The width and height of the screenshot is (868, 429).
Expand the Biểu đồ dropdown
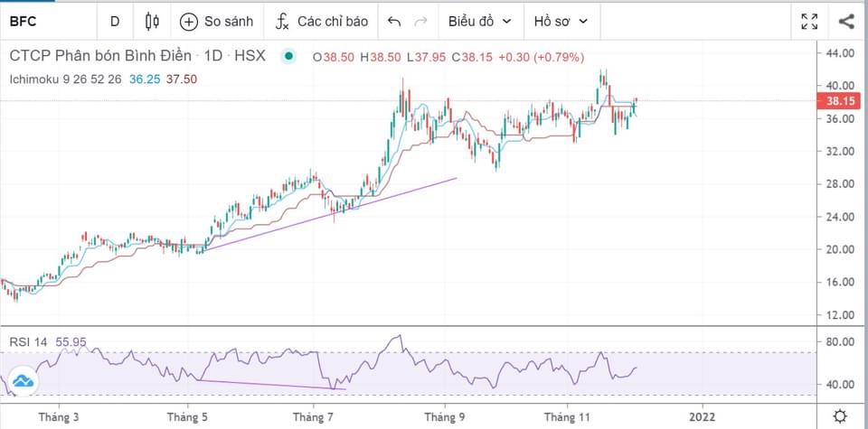pos(479,22)
